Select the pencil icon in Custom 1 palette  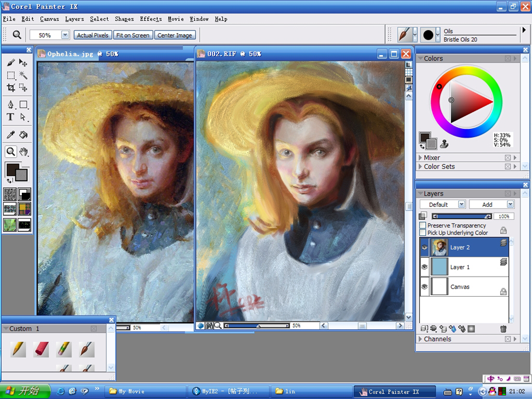pyautogui.click(x=18, y=349)
